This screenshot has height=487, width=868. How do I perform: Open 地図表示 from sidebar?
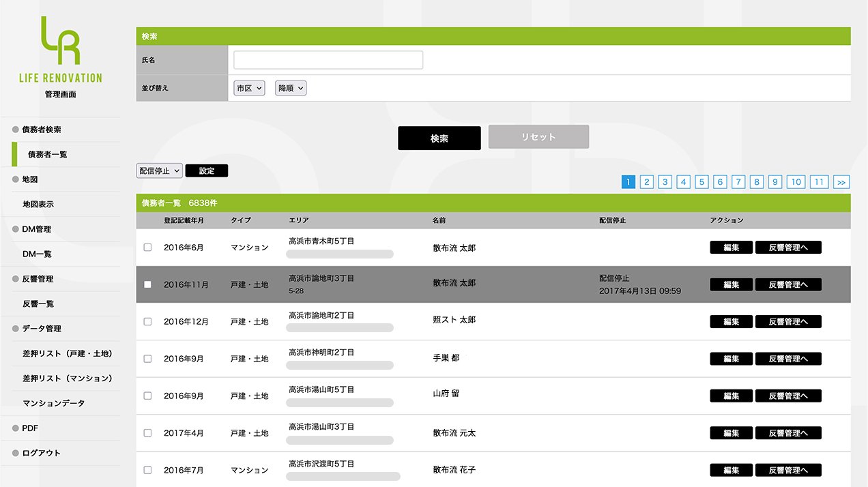point(38,204)
